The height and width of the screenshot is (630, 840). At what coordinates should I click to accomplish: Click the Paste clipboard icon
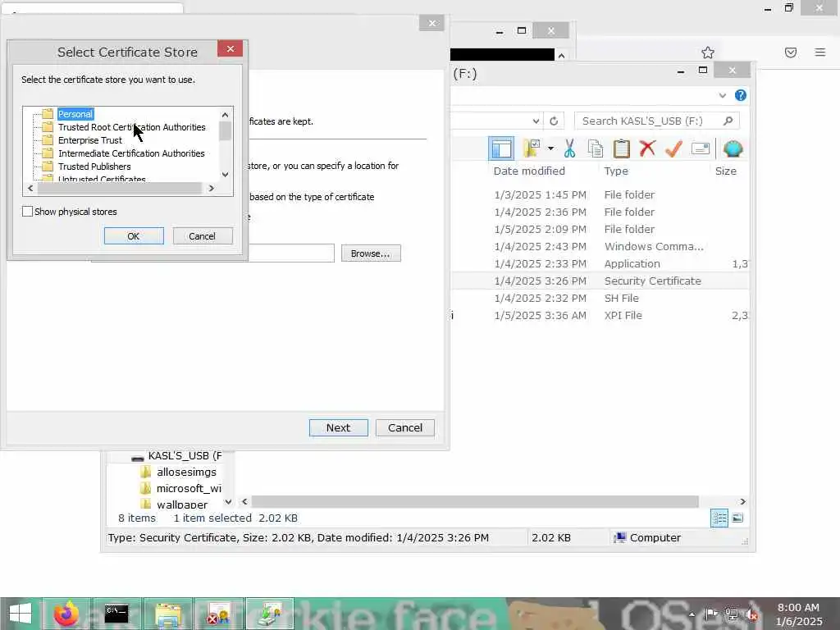pyautogui.click(x=622, y=148)
